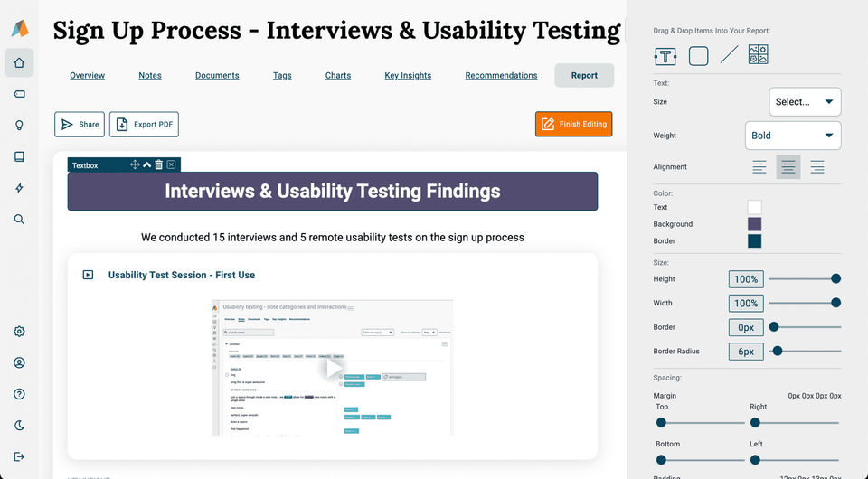
Task: Choose the image gallery item icon
Action: click(x=759, y=56)
